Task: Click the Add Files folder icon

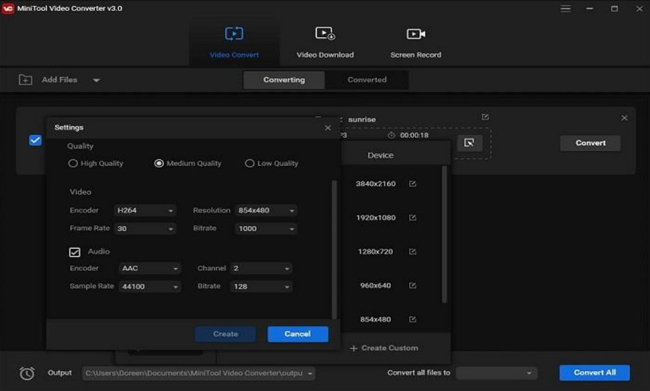Action: tap(25, 80)
